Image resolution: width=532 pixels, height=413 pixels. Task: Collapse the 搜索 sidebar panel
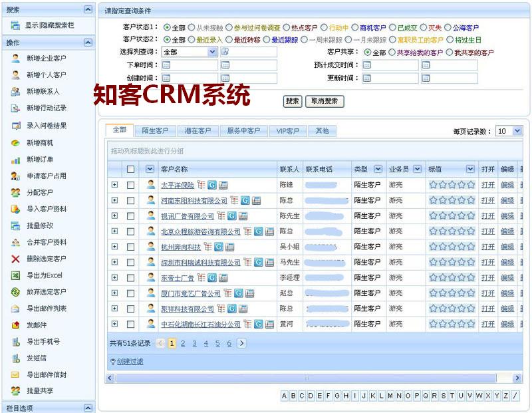88,9
